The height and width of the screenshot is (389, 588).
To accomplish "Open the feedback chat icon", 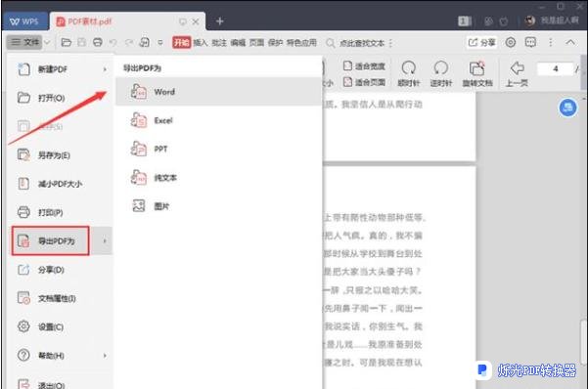I will [x=530, y=42].
